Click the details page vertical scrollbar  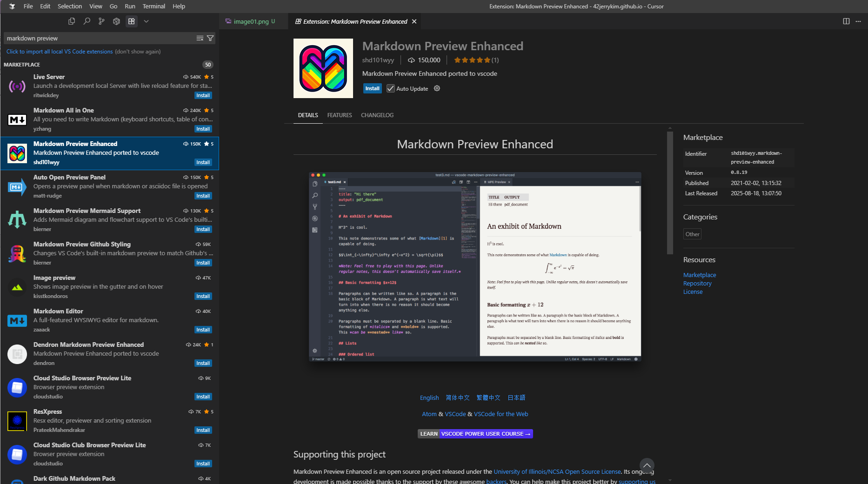670,193
